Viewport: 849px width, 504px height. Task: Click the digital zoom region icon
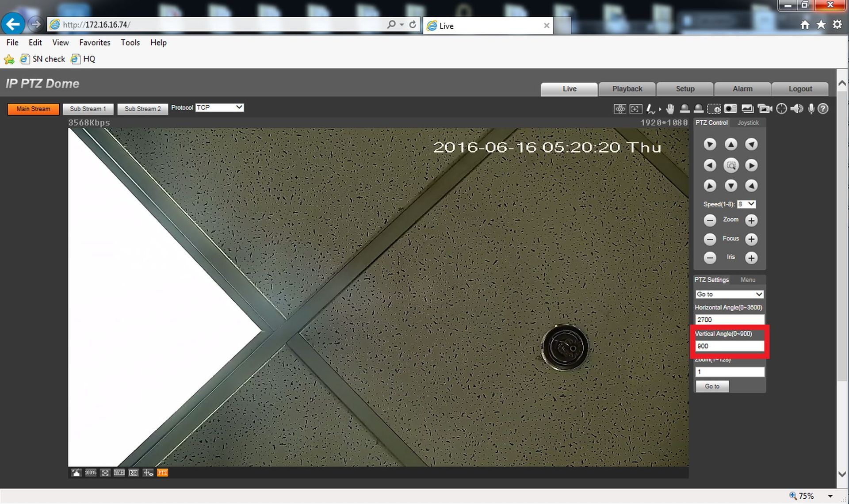point(714,109)
